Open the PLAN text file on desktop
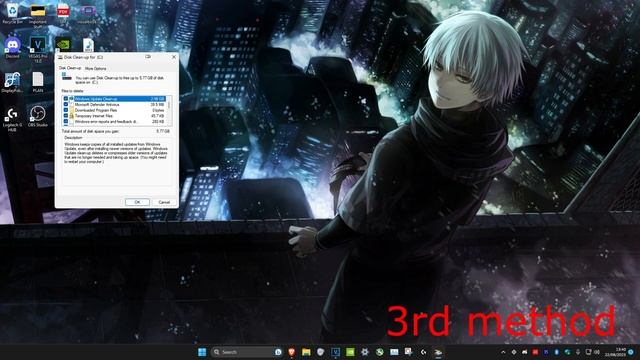 pyautogui.click(x=38, y=82)
